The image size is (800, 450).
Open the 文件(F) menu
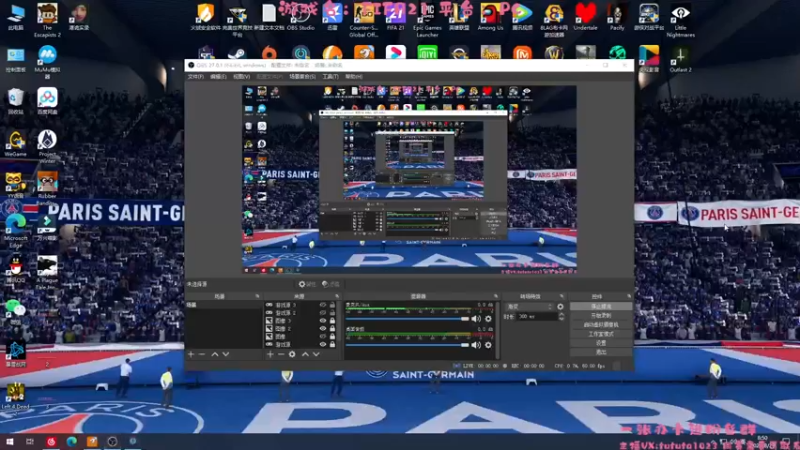pos(195,77)
